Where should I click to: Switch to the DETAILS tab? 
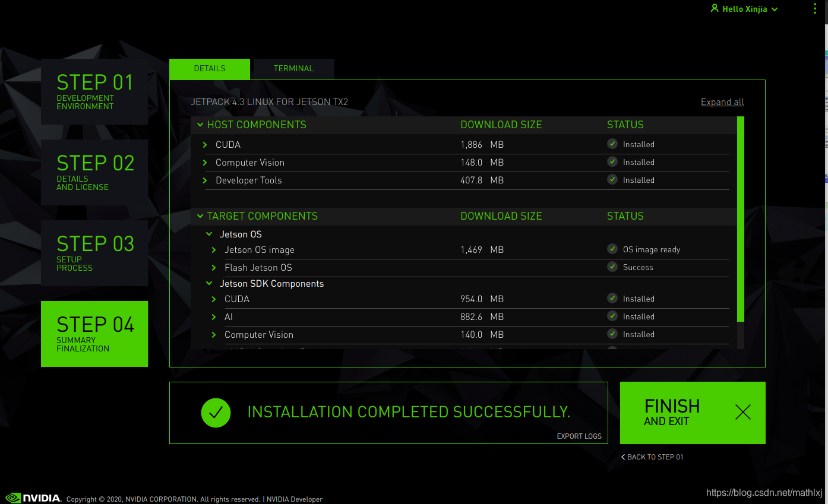point(210,68)
